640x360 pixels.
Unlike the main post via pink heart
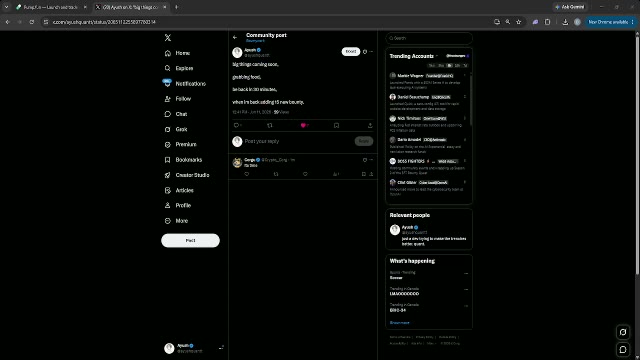303,125
